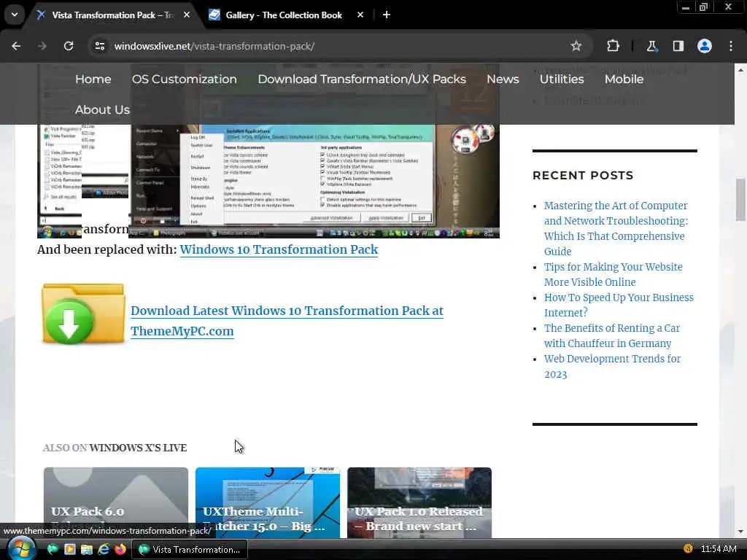
Task: Click the scrollbar down arrow
Action: 740,532
